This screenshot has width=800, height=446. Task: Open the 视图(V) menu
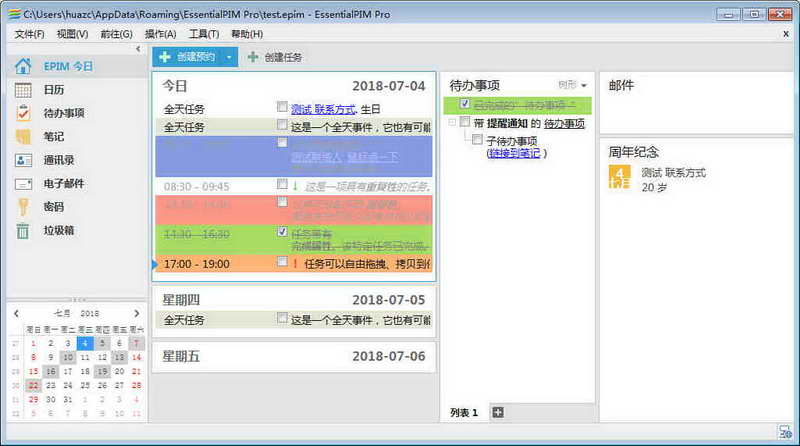72,34
